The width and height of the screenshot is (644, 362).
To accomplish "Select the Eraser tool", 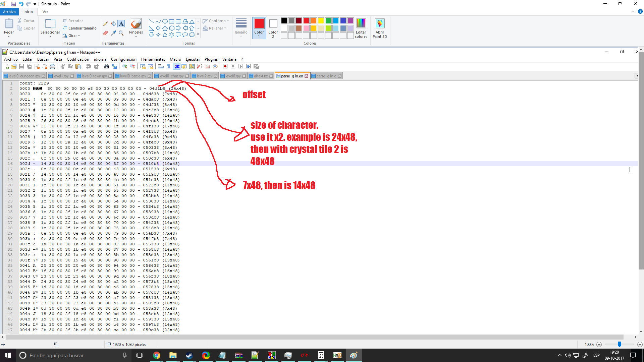I will (x=105, y=33).
